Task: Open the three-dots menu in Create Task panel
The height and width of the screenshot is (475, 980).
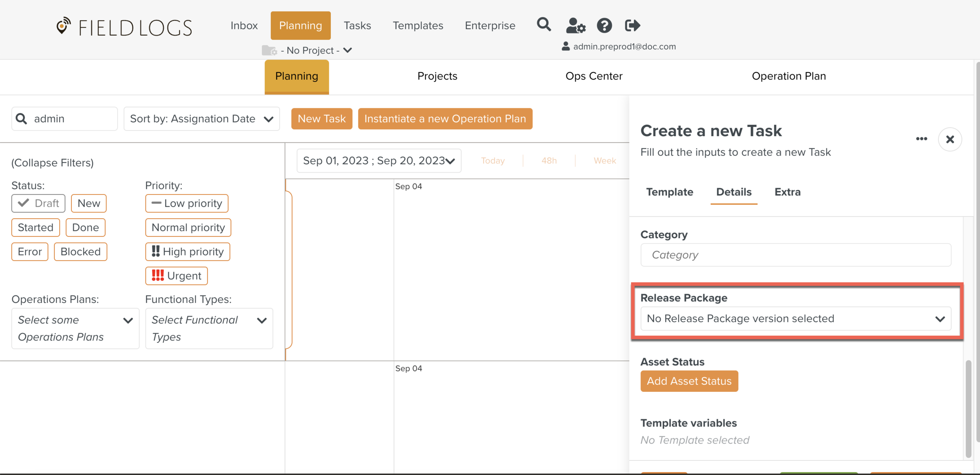Action: click(x=921, y=139)
